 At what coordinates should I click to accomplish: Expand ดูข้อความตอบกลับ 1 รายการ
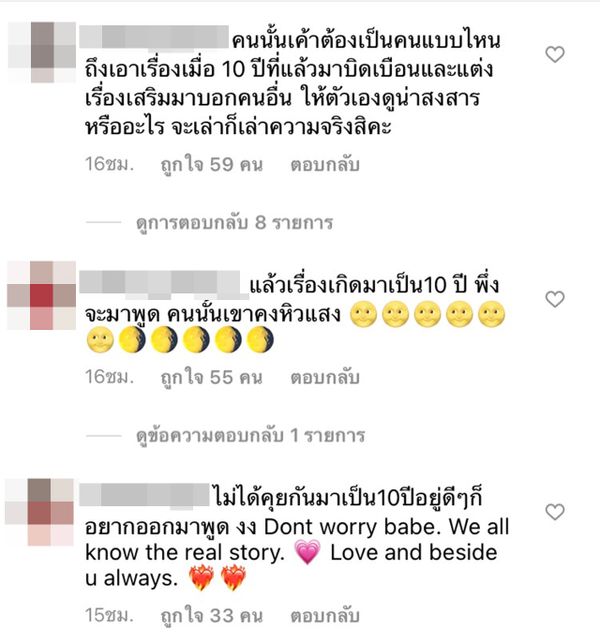pos(251,435)
